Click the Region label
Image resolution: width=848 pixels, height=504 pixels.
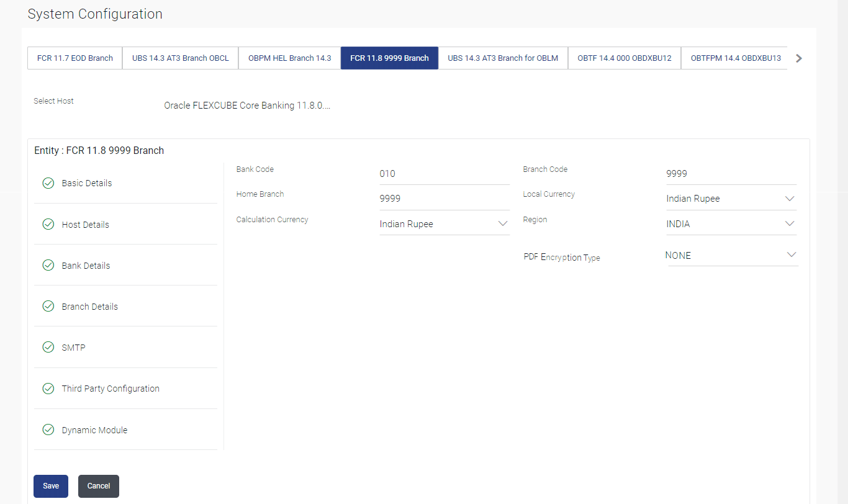[535, 219]
